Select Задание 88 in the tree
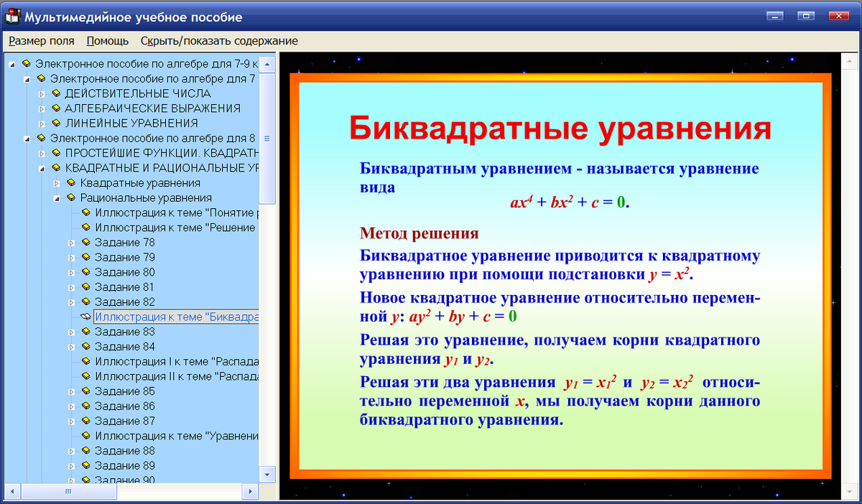The width and height of the screenshot is (862, 504). tap(125, 451)
